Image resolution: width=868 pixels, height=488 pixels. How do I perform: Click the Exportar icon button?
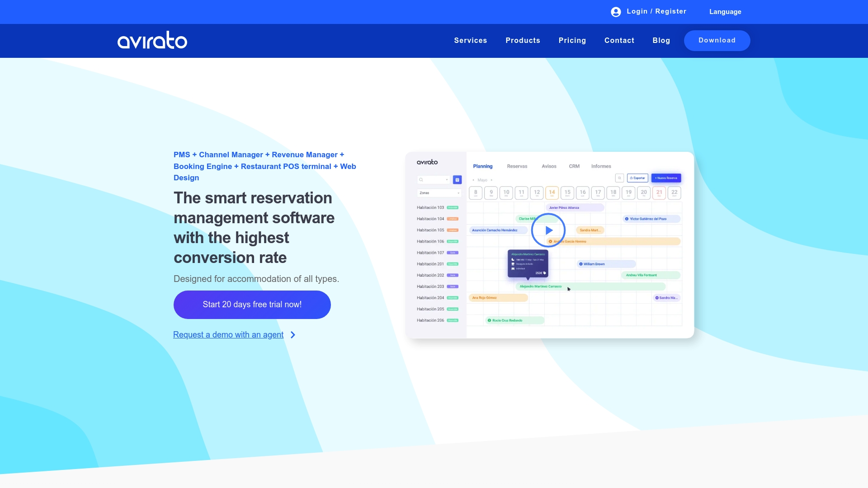tap(637, 178)
